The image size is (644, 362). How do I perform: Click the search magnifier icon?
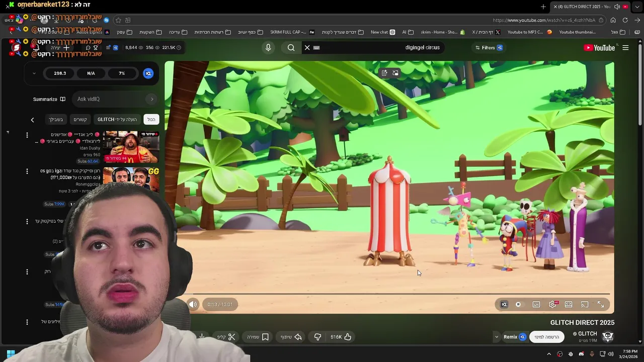[x=291, y=47]
